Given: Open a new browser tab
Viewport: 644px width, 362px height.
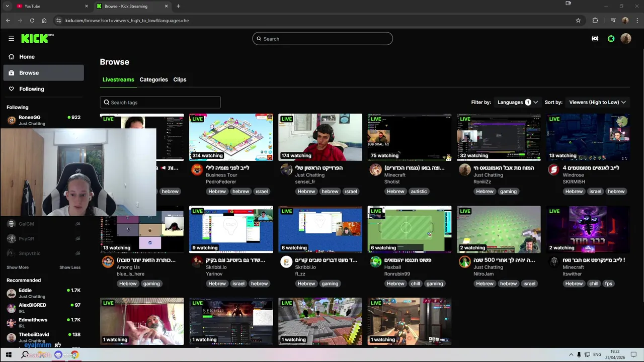Looking at the screenshot, I should [x=178, y=6].
